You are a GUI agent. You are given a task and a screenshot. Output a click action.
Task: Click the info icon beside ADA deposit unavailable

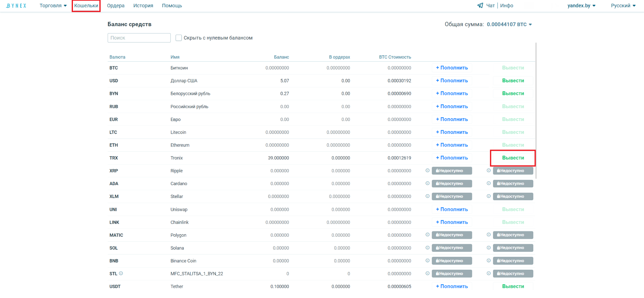tap(427, 183)
